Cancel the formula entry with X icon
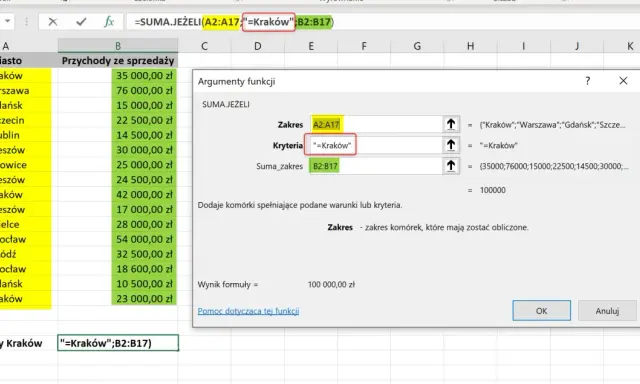This screenshot has width=640, height=384. (x=53, y=22)
